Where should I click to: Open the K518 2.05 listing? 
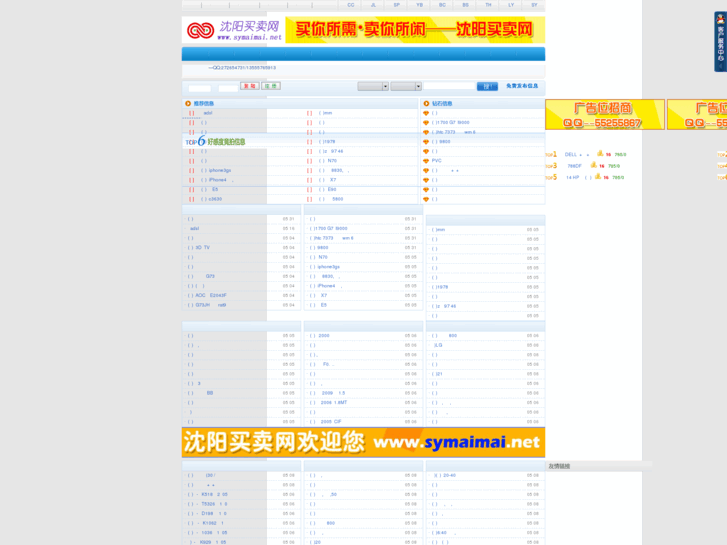click(x=208, y=494)
